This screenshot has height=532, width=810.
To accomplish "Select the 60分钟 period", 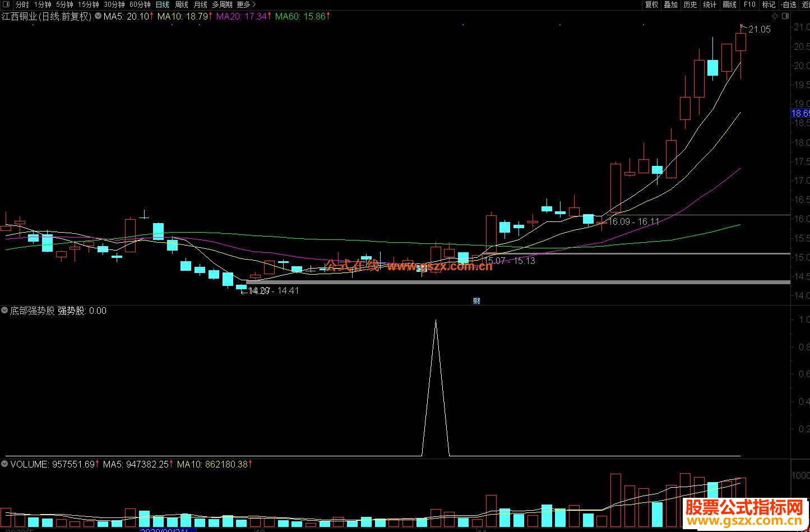I will coord(140,4).
